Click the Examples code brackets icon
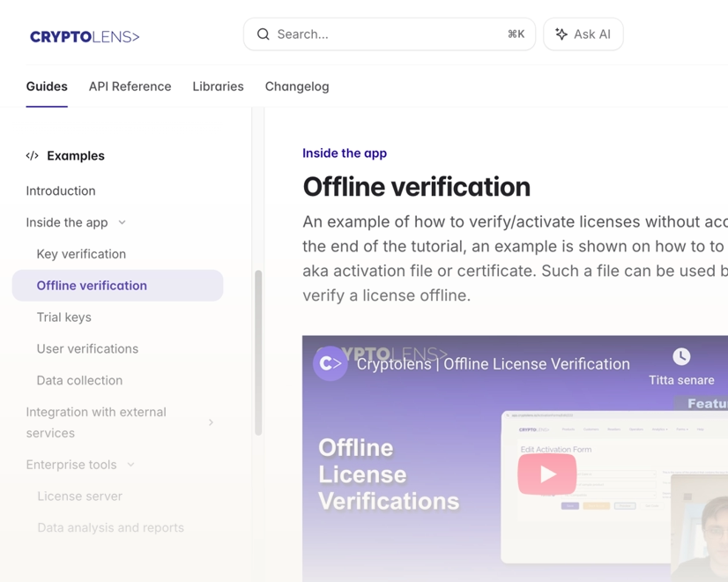 (x=32, y=155)
